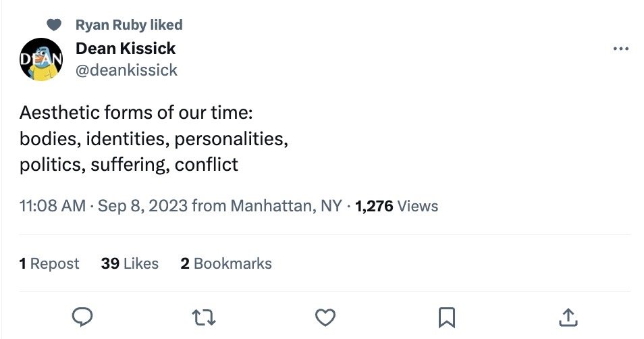
Task: Open the three-dot more options menu
Action: [620, 49]
